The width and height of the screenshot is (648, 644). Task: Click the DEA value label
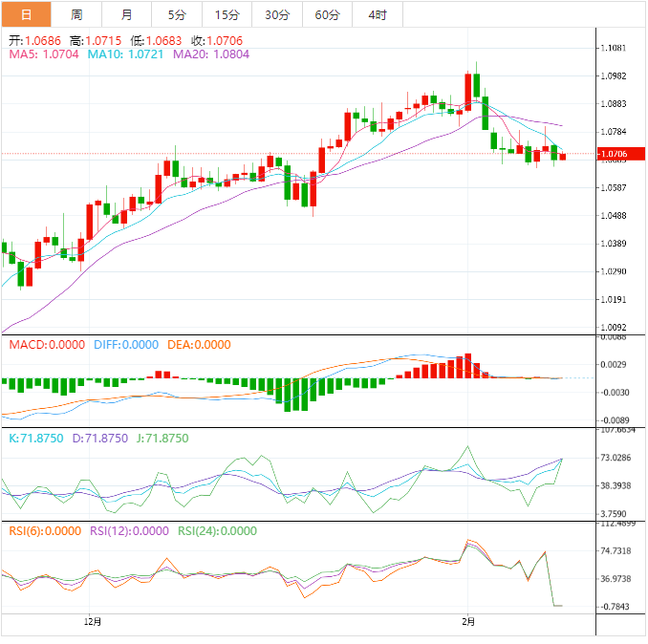pos(199,345)
